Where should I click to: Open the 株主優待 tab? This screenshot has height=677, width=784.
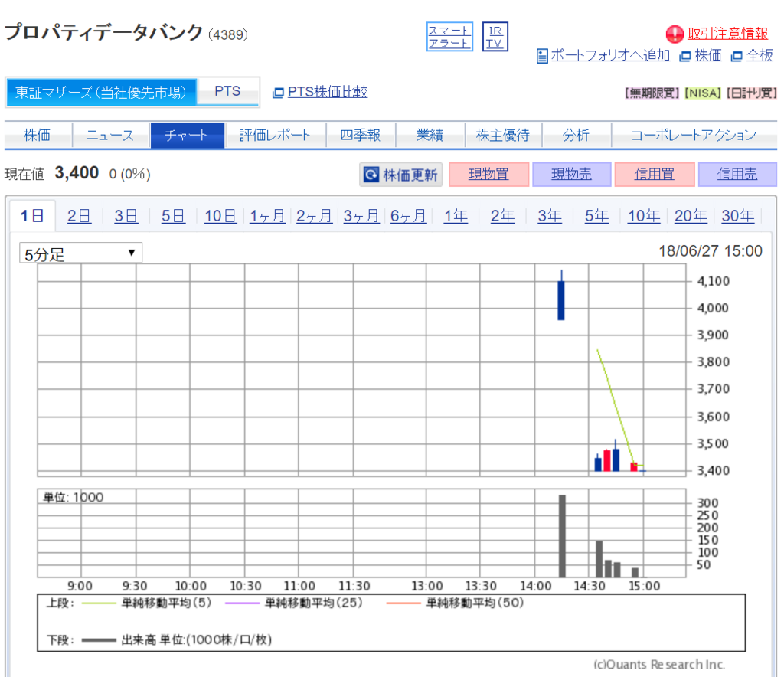coord(503,135)
